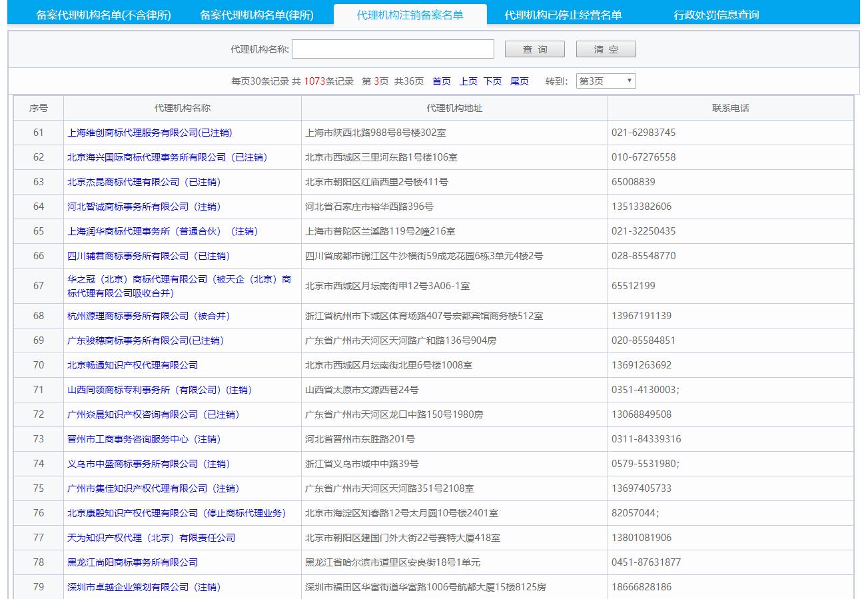Select row number 61 cell
868x599 pixels.
coord(39,133)
